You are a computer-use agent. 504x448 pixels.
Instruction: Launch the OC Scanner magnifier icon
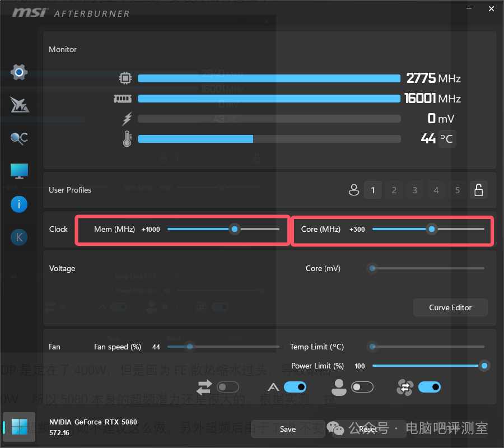[19, 138]
